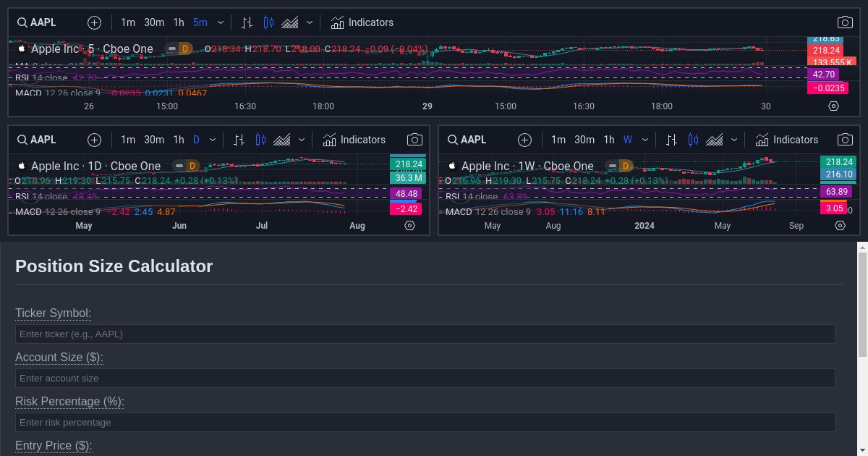Select the candlestick chart style
The width and height of the screenshot is (868, 456).
(x=268, y=22)
